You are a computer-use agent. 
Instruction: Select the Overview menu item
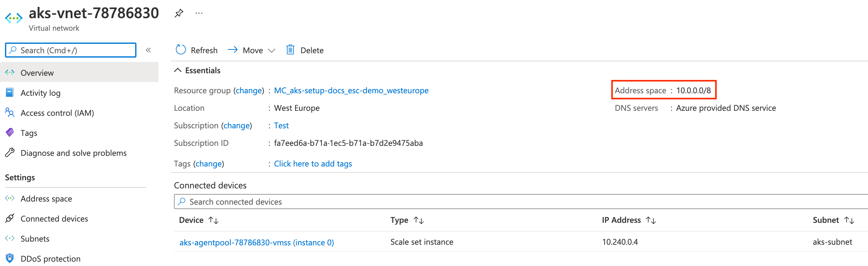(37, 73)
